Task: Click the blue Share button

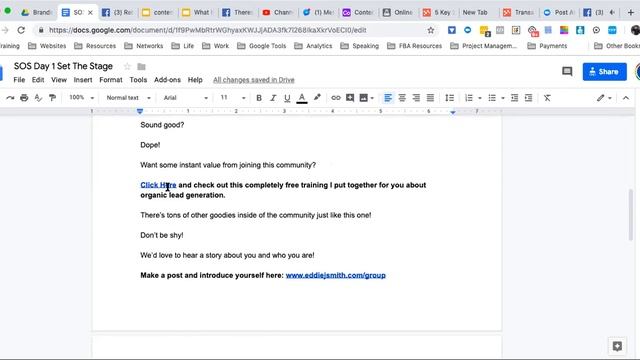Action: click(604, 72)
